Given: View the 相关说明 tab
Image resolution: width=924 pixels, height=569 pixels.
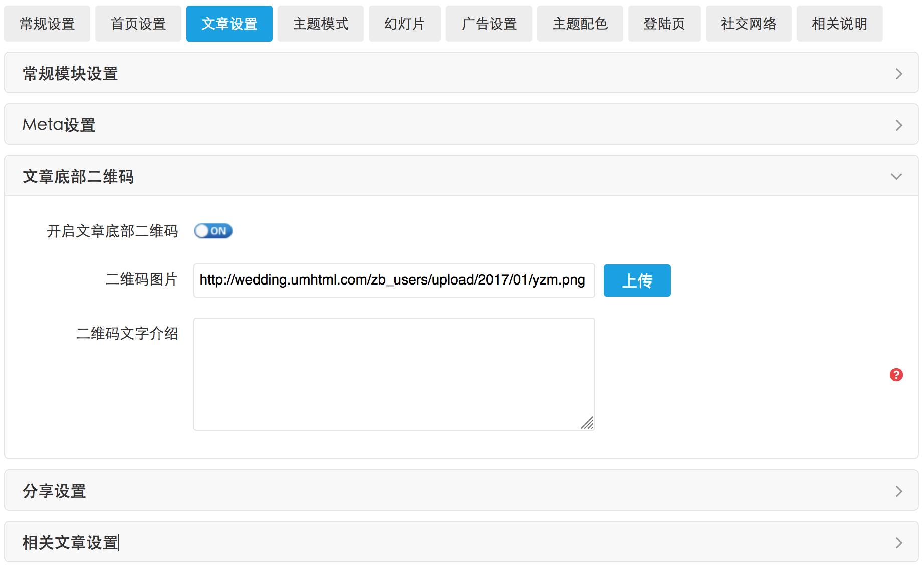Looking at the screenshot, I should click(x=840, y=24).
